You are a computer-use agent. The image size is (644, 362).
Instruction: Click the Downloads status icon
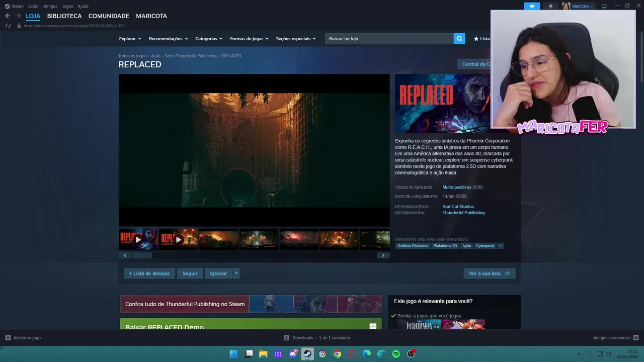point(286,338)
